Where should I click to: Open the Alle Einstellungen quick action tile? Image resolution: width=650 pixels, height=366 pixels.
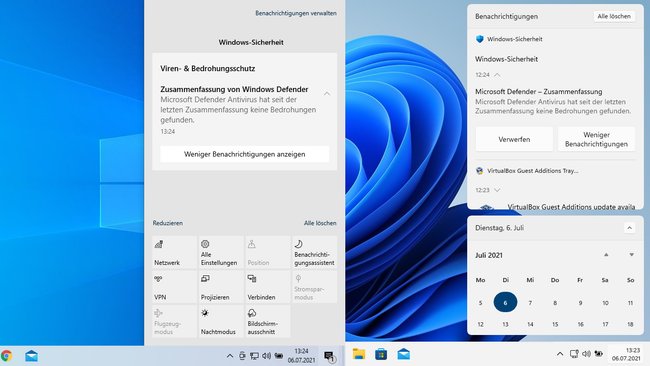click(221, 252)
